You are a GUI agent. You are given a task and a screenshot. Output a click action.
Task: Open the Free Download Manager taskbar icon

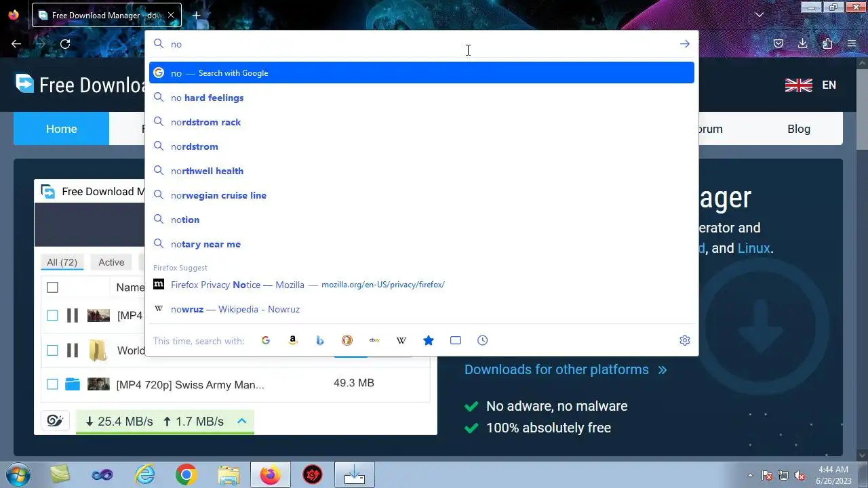355,475
